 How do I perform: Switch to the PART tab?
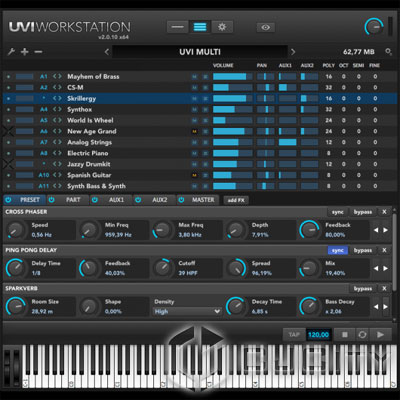tap(73, 200)
